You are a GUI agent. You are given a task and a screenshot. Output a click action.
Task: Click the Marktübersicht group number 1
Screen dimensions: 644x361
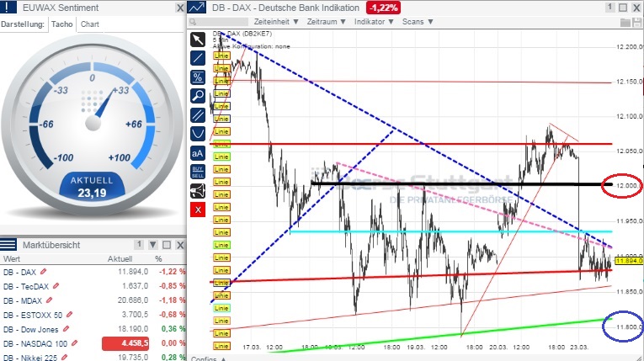coord(139,245)
